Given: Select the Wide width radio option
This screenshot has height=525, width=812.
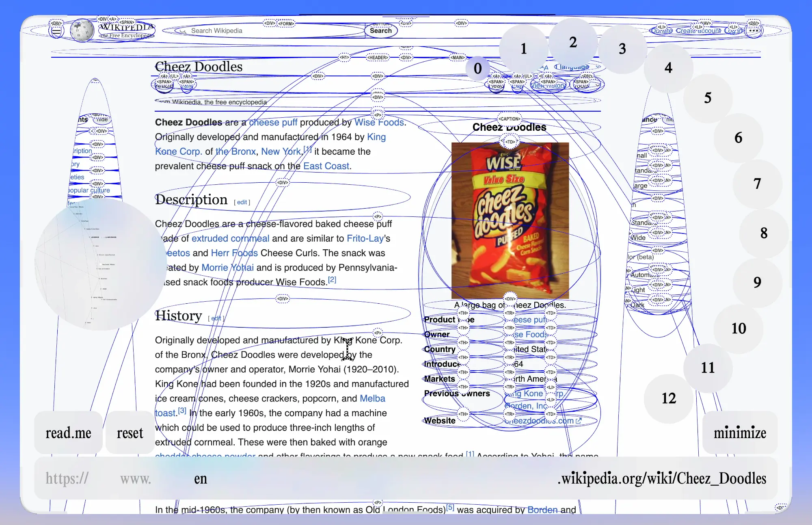Looking at the screenshot, I should (638, 238).
